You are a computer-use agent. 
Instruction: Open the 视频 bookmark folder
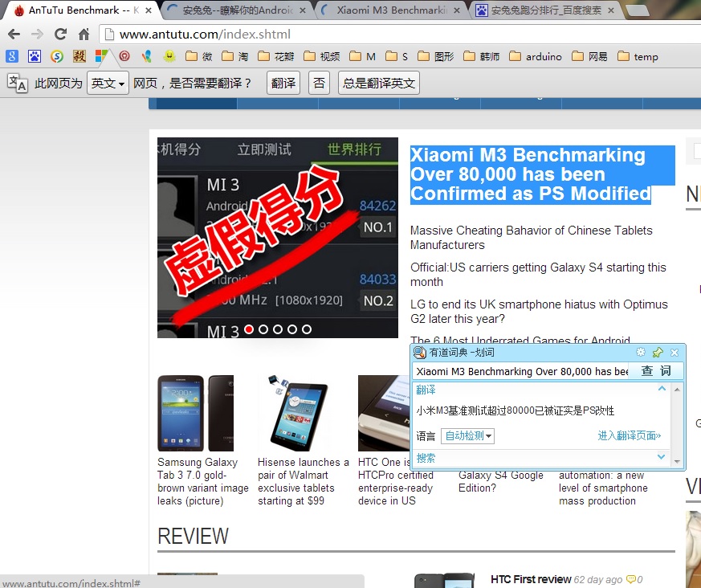[x=322, y=56]
